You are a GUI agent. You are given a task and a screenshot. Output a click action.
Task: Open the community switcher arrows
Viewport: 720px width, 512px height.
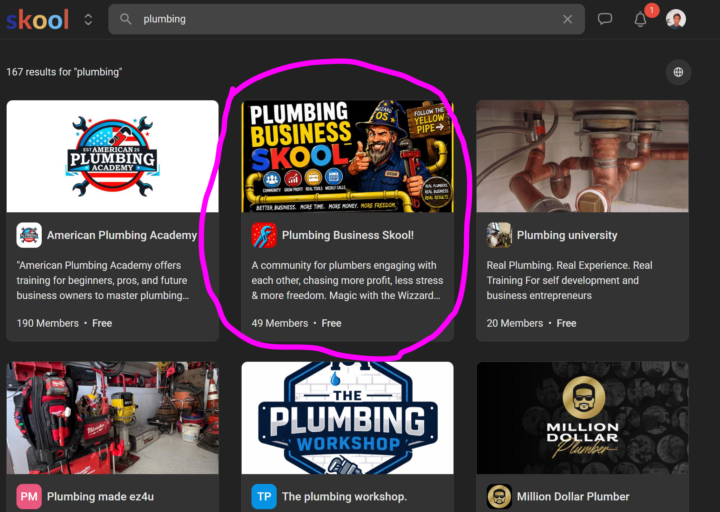[88, 19]
